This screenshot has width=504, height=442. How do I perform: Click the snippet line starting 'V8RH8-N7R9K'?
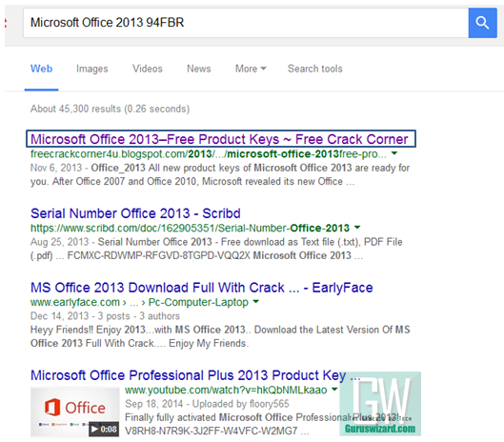pyautogui.click(x=217, y=431)
